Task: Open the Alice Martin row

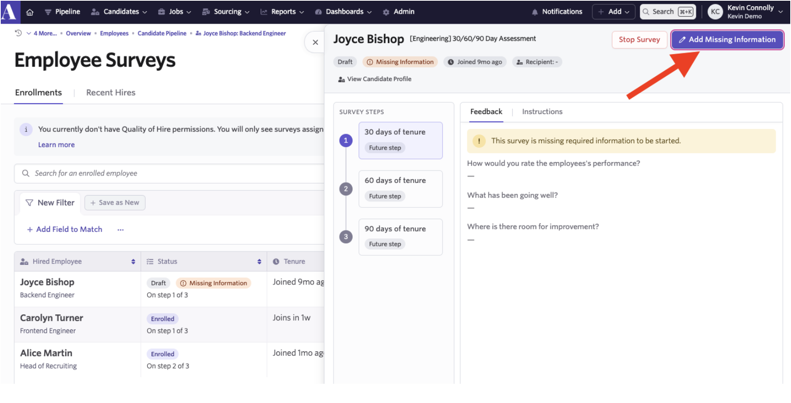Action: point(170,360)
